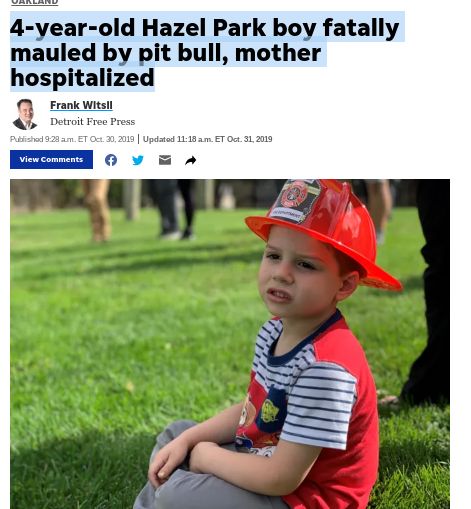The height and width of the screenshot is (509, 471).
Task: Open the OAKLAND section link
Action: click(x=35, y=2)
